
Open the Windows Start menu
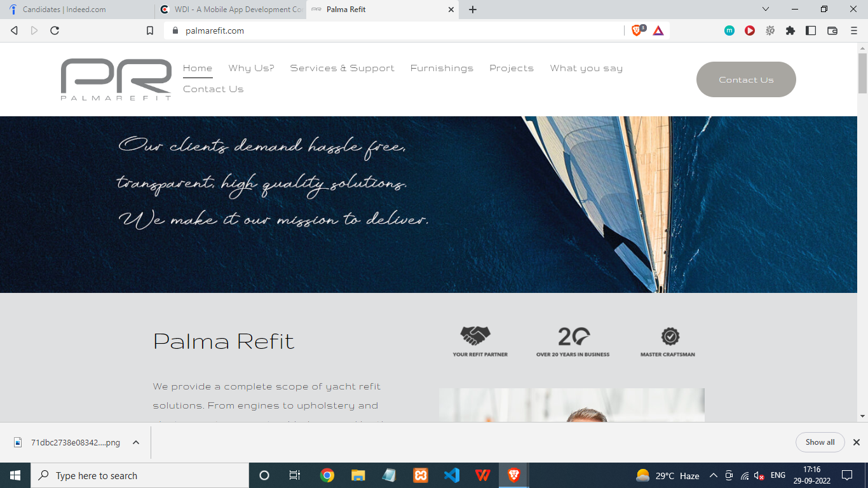click(x=15, y=475)
